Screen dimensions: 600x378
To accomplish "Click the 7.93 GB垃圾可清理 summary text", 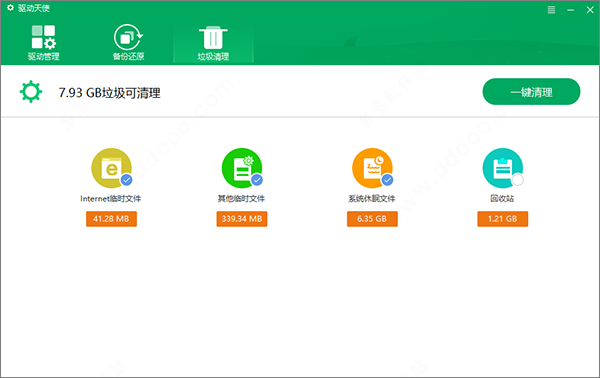I will [x=109, y=93].
